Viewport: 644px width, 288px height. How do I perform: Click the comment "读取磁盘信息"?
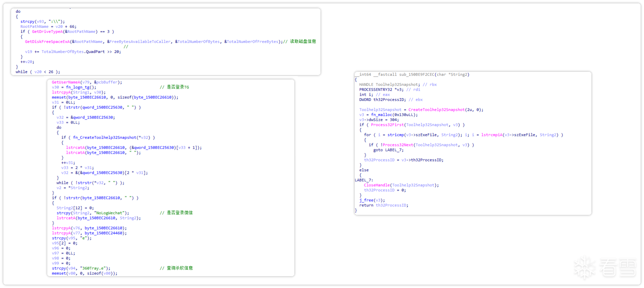coord(303,42)
